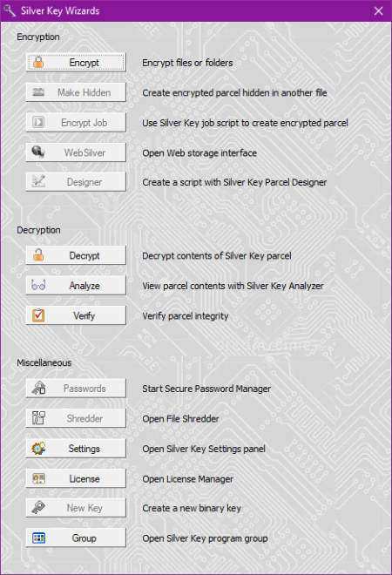Click the license card icon
392x575 pixels.
point(38,478)
